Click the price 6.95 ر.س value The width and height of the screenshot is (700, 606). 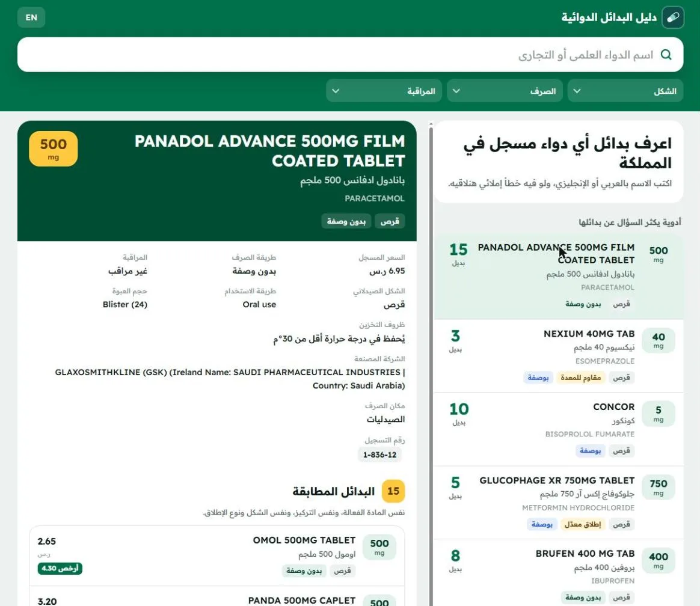click(387, 271)
